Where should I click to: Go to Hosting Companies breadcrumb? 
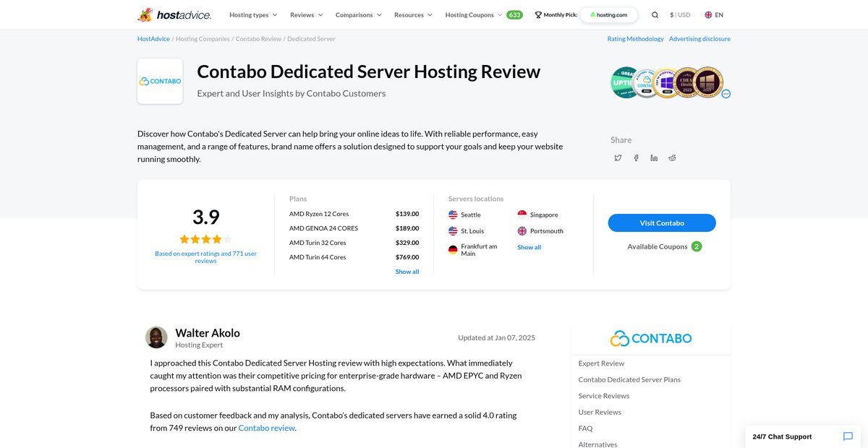(x=203, y=39)
